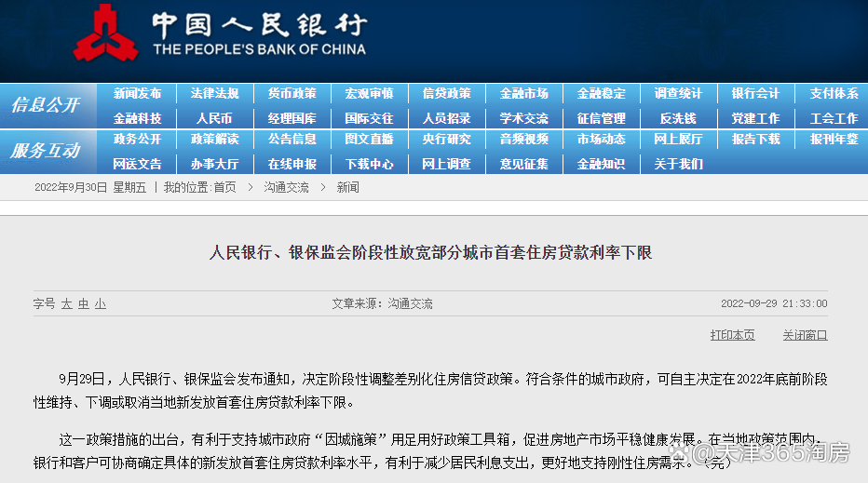Viewport: 868px width, 483px height.
Task: Select the 工会工作 item
Action: (x=834, y=118)
